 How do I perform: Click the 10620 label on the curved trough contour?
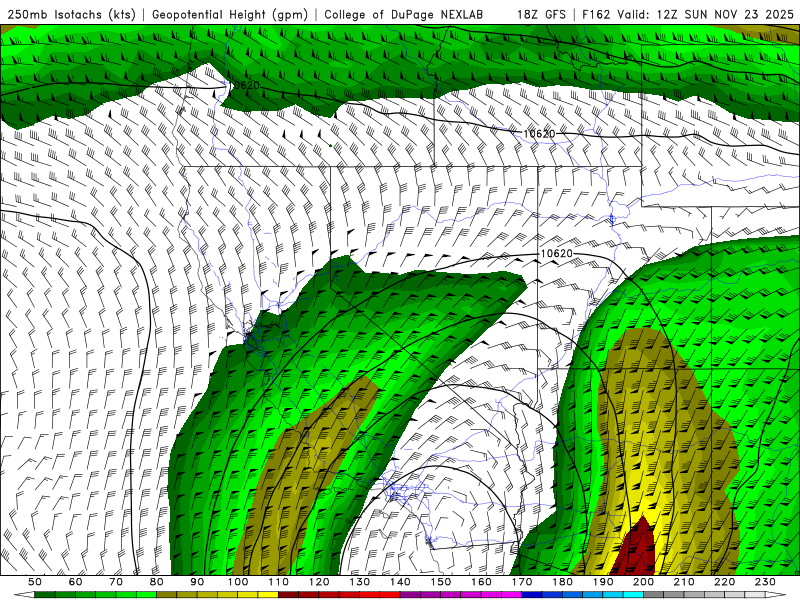click(556, 253)
